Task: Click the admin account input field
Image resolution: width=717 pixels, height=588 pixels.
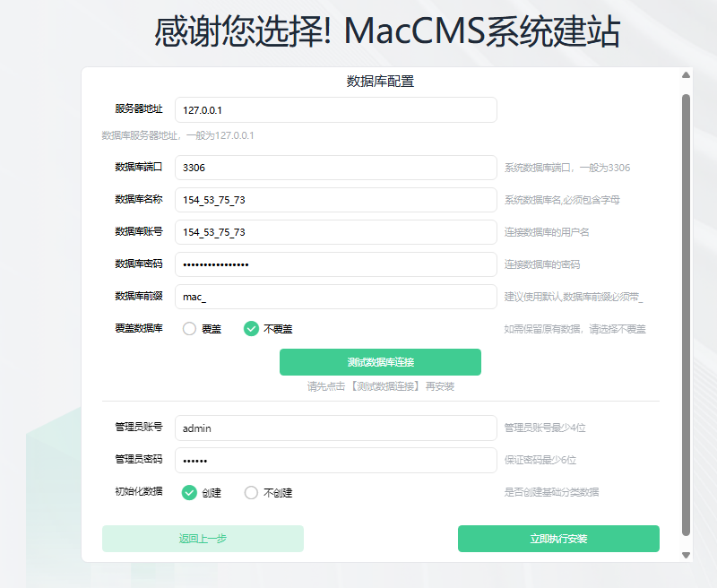Action: (335, 428)
